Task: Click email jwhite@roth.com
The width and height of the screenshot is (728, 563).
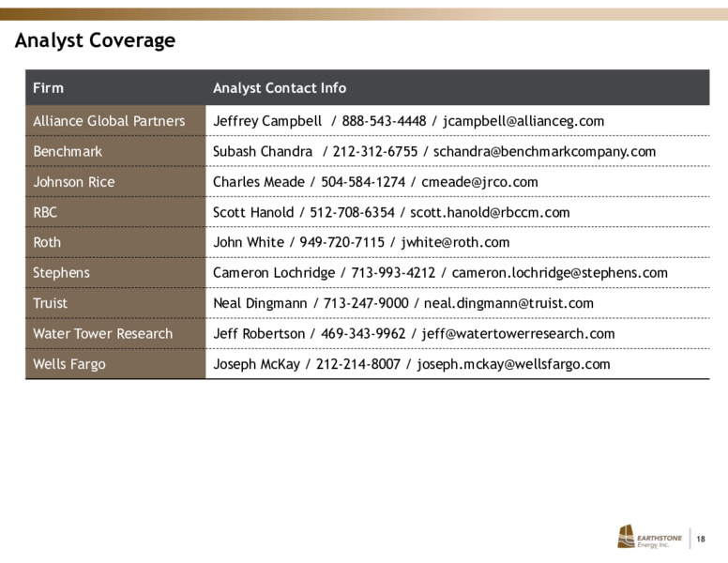Action: point(455,242)
